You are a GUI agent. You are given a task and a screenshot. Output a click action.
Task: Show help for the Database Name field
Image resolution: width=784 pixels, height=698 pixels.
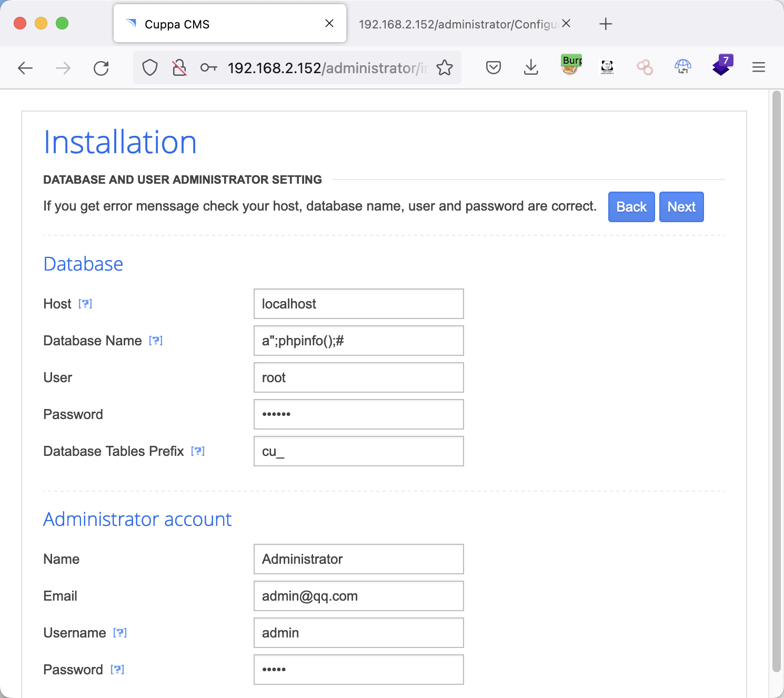156,341
